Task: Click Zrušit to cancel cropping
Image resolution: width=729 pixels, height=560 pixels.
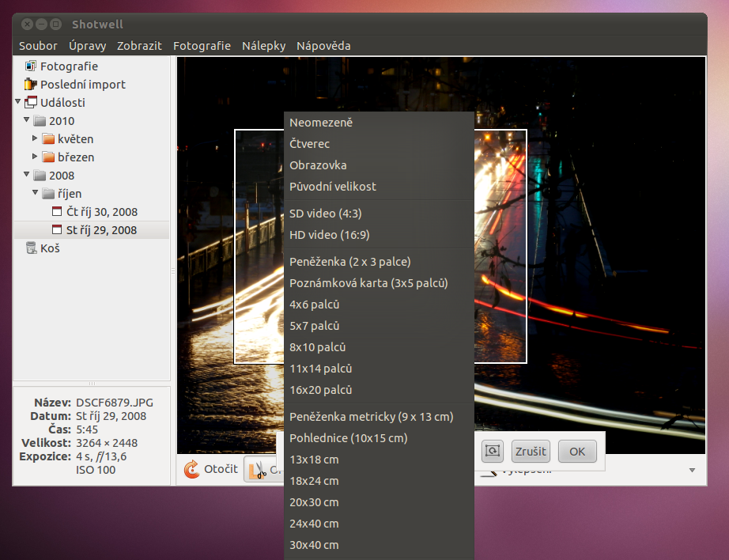Action: 531,451
